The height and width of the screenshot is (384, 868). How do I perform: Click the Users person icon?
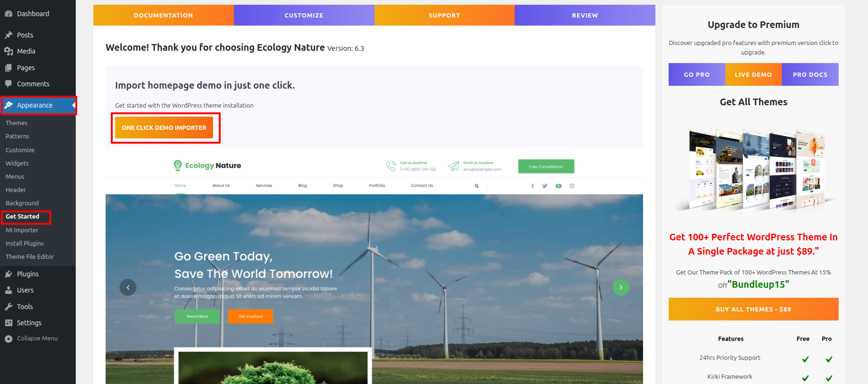[x=9, y=290]
